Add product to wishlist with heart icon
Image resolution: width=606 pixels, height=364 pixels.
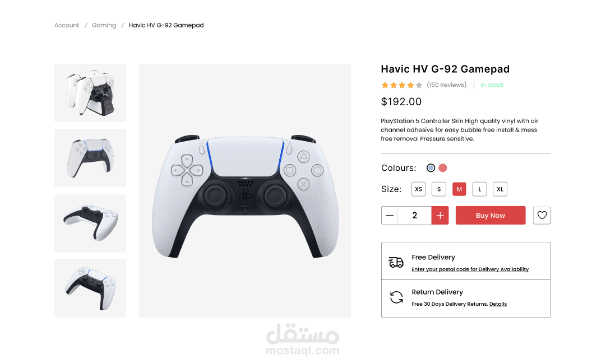click(542, 215)
